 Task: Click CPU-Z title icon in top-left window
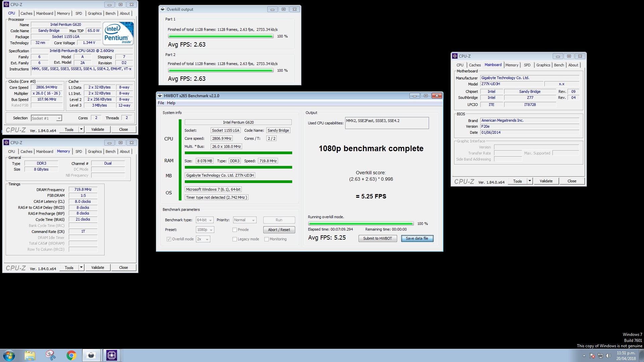(x=6, y=4)
